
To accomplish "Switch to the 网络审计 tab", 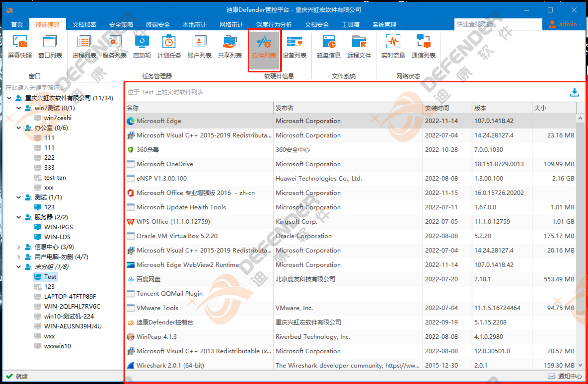I will pyautogui.click(x=231, y=24).
